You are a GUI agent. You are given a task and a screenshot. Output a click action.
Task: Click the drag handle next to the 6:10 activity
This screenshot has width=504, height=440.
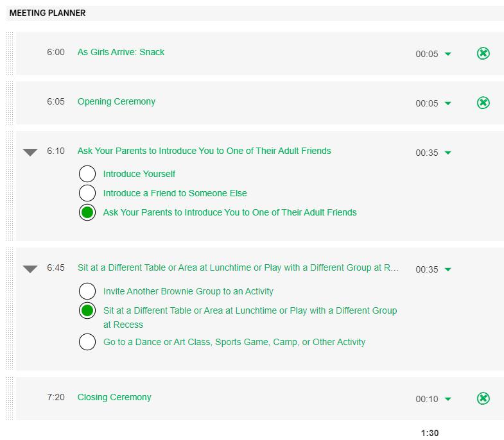click(10, 186)
